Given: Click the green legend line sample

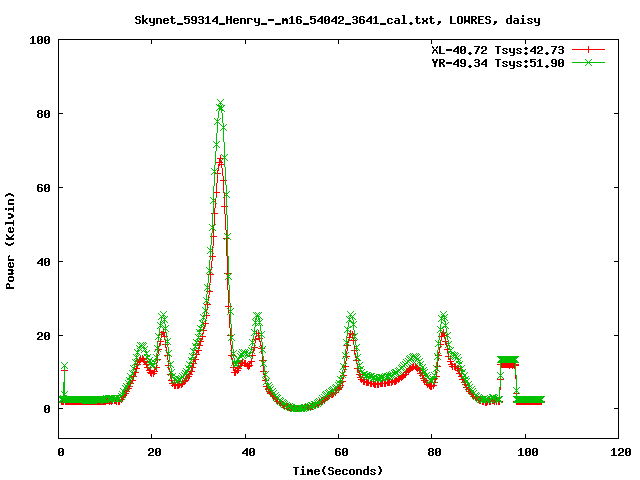Looking at the screenshot, I should point(588,62).
